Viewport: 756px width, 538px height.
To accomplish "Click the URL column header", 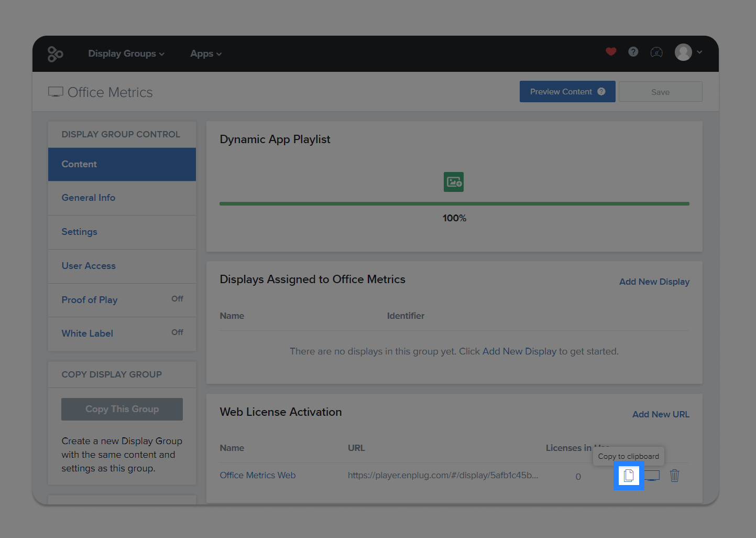I will click(x=356, y=448).
